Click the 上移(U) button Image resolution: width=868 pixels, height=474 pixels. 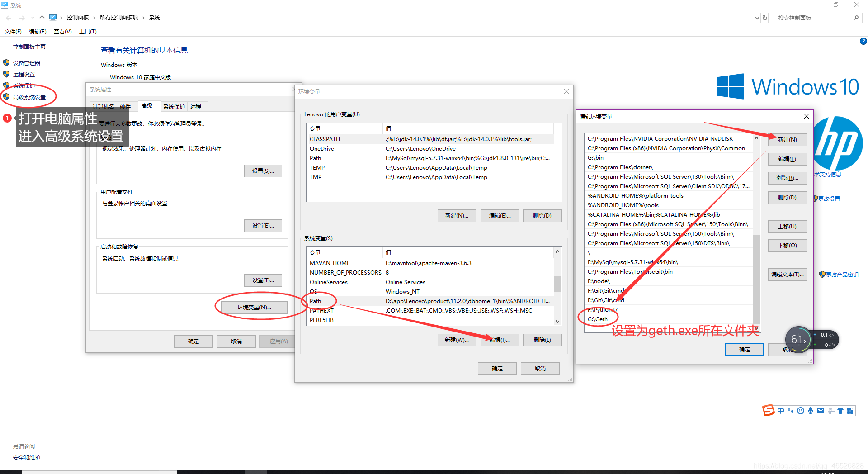tap(787, 227)
